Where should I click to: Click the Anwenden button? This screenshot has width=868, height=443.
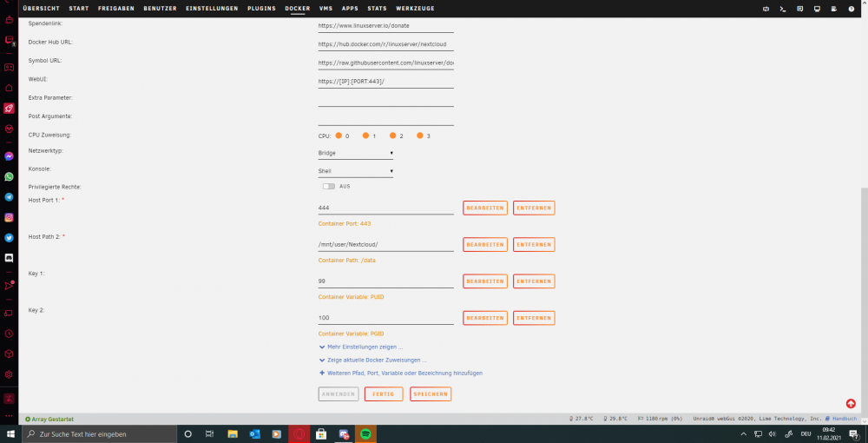pyautogui.click(x=339, y=393)
